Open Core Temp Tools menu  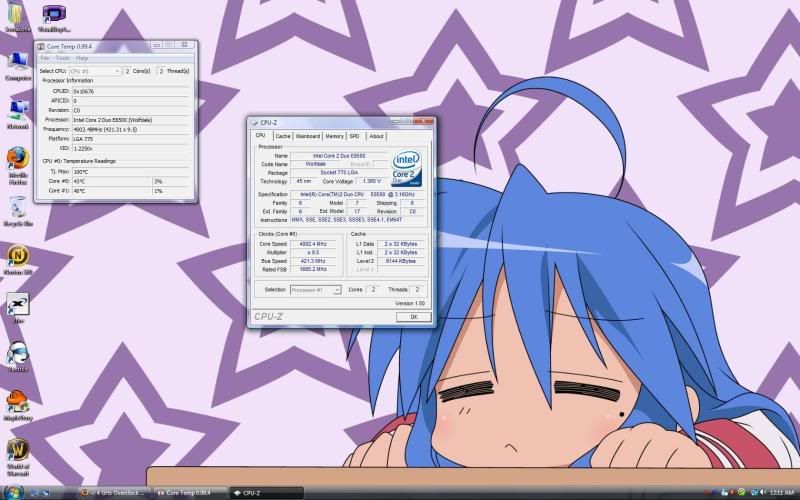point(62,58)
